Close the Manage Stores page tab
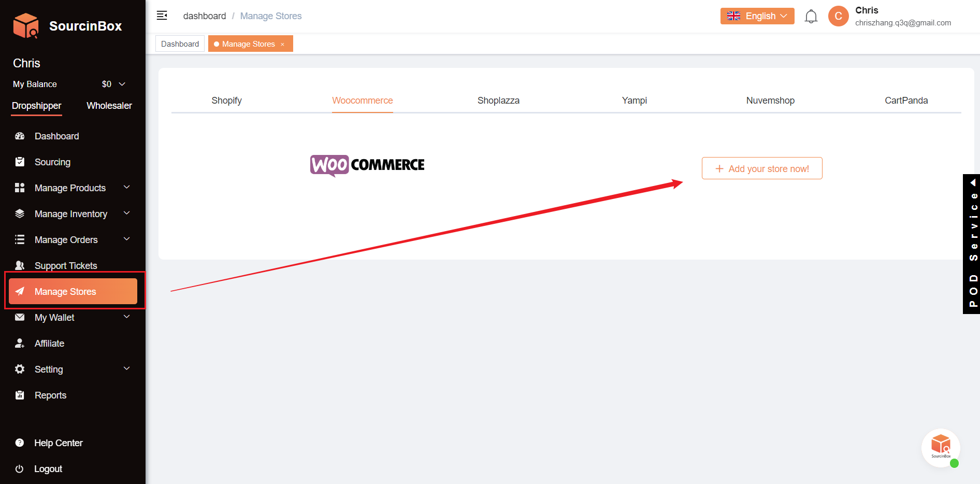The width and height of the screenshot is (980, 484). [x=282, y=45]
